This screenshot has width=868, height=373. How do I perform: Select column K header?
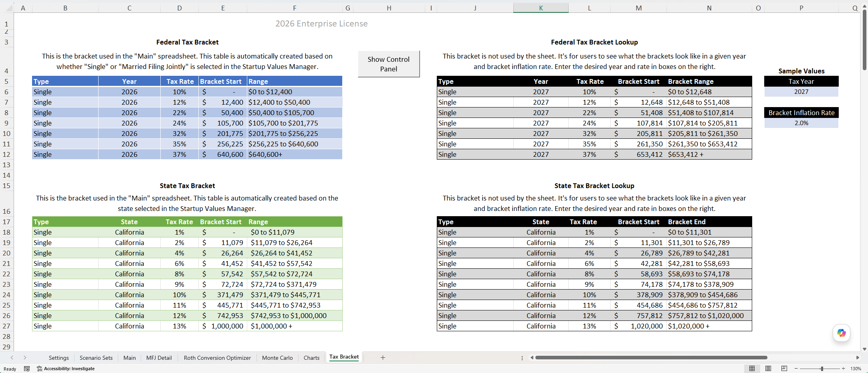[541, 8]
